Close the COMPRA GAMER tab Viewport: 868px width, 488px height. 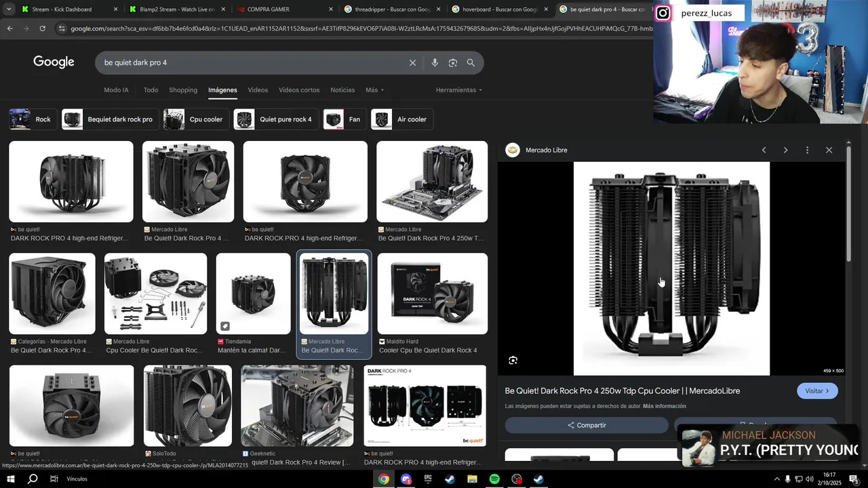(x=331, y=9)
